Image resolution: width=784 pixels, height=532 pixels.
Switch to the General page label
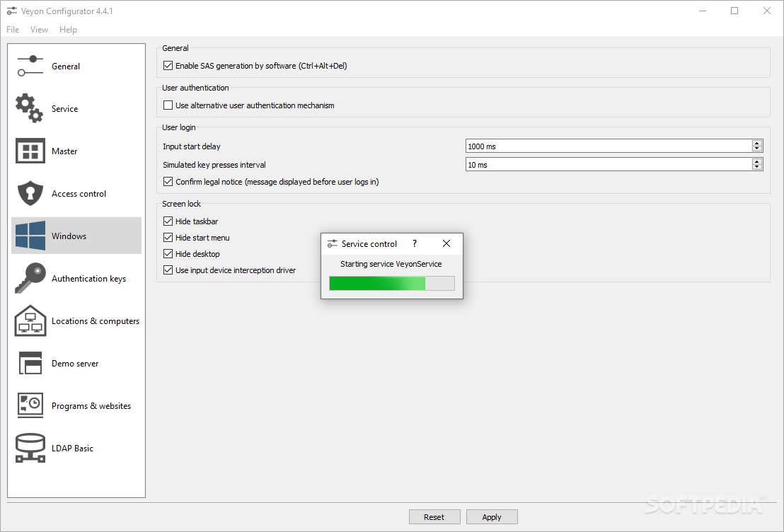66,66
